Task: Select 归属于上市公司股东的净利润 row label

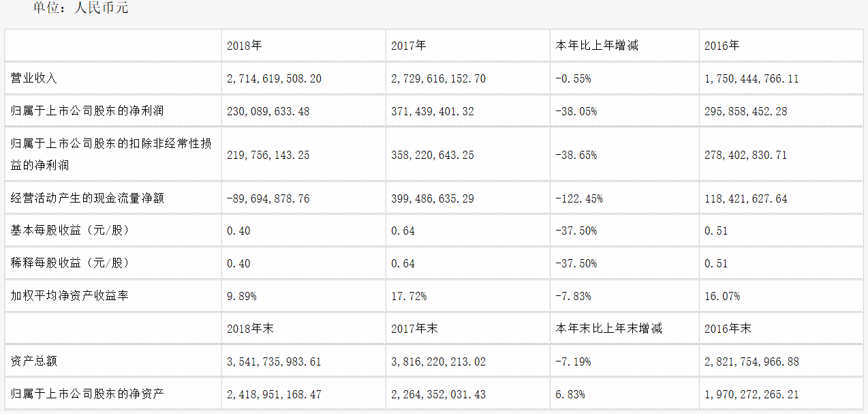Action: coord(87,110)
